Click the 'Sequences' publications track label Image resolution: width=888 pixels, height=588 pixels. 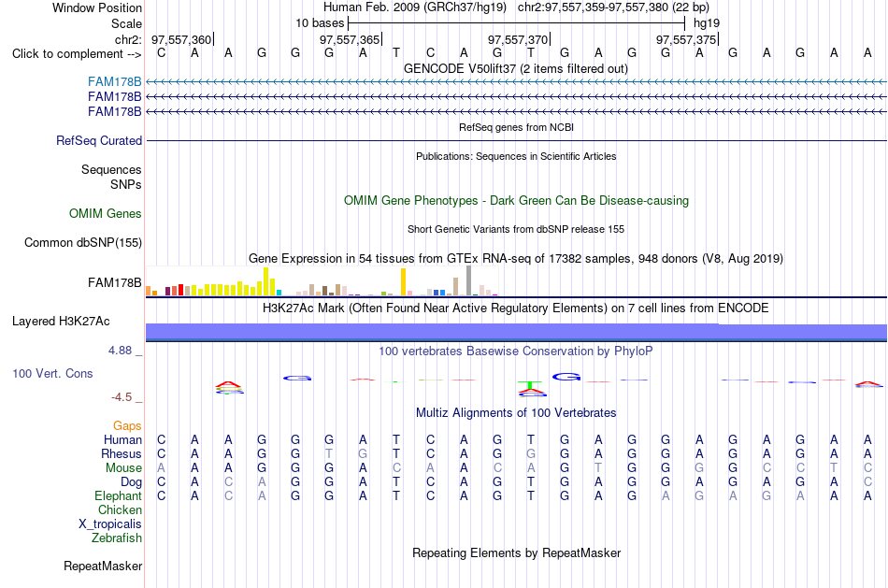pos(111,169)
